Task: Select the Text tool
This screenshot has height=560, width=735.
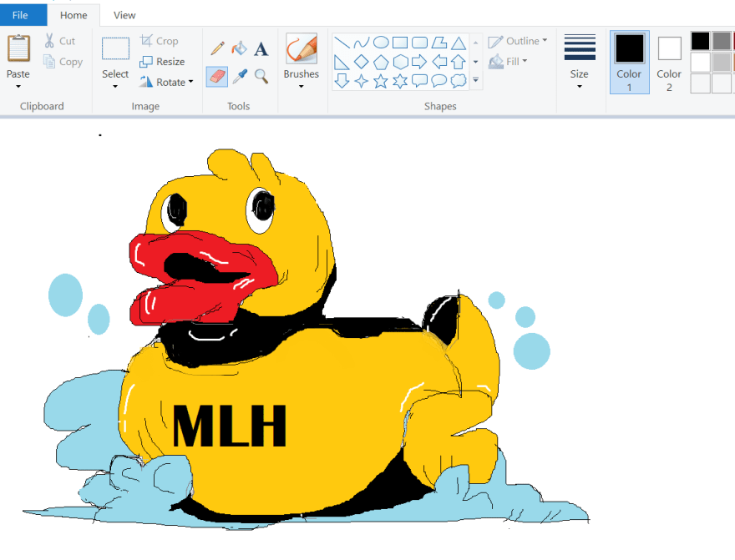Action: 261,48
